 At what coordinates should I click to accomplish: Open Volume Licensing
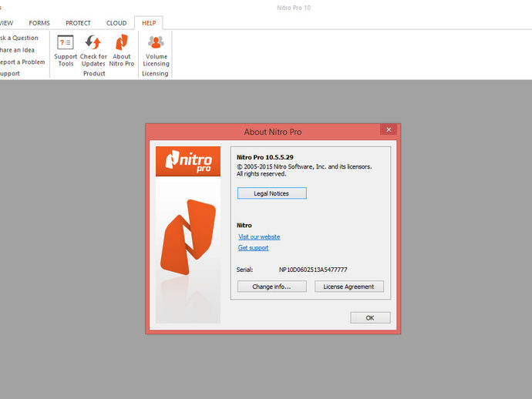156,51
